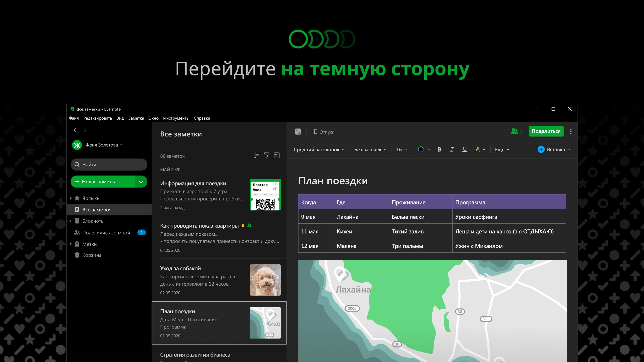View the 5 shared collaborators icon
The width and height of the screenshot is (644, 362).
click(x=517, y=131)
